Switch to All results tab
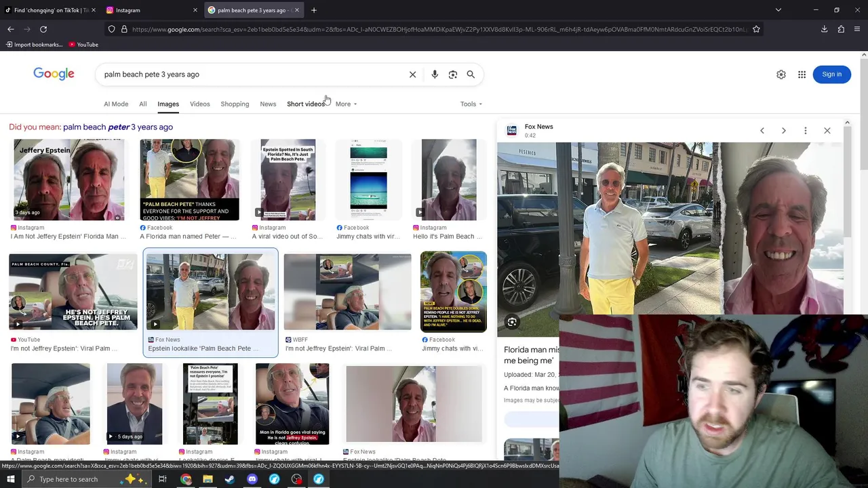 (143, 104)
